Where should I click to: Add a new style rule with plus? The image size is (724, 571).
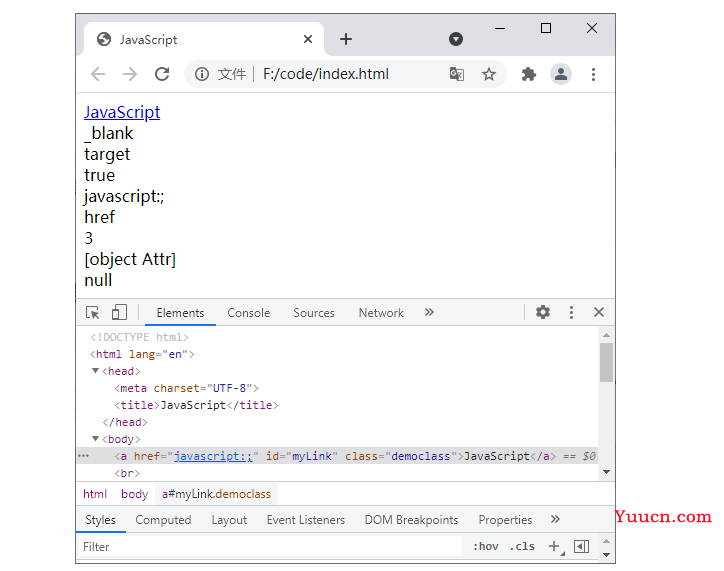pyautogui.click(x=554, y=546)
